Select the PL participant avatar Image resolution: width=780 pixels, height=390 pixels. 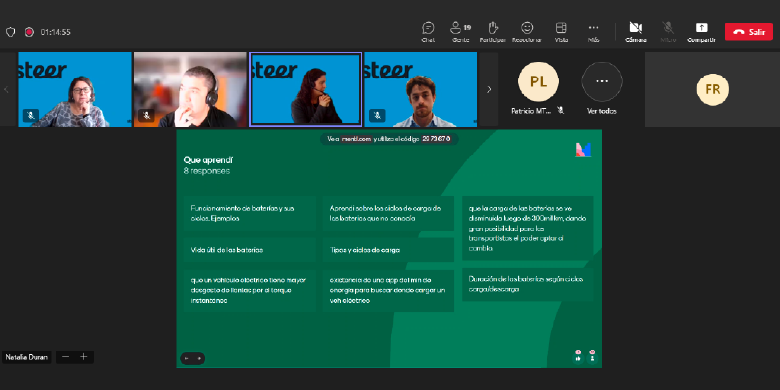(538, 82)
